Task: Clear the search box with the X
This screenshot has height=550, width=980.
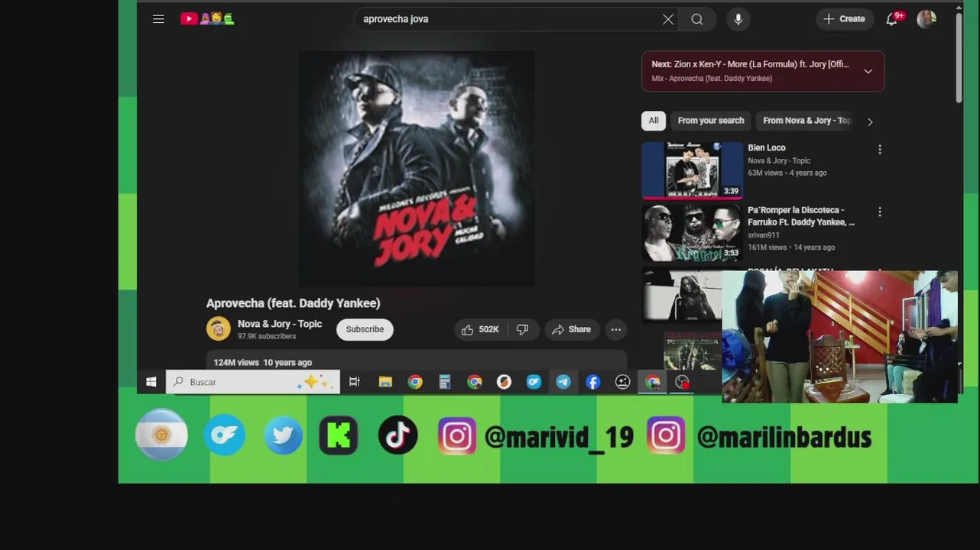Action: (668, 19)
